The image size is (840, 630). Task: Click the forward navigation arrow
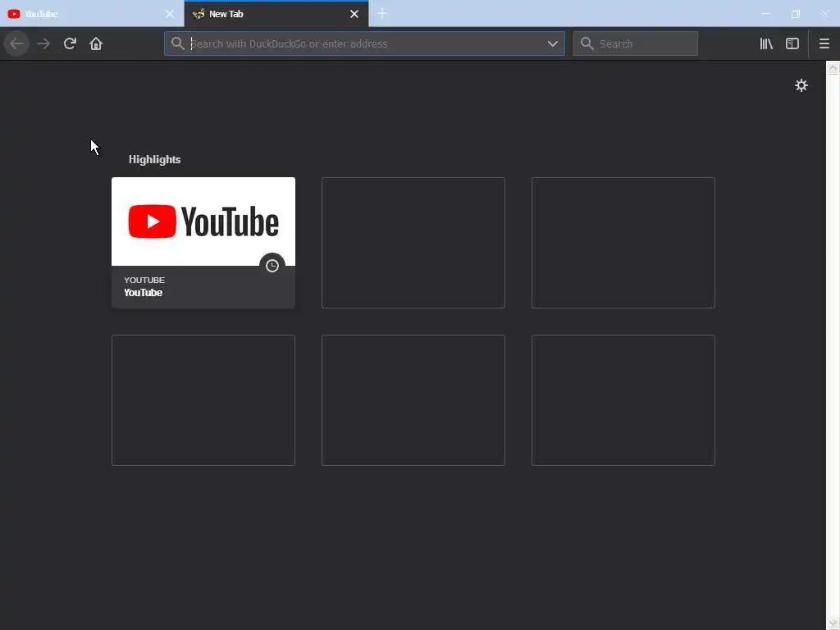pos(43,43)
